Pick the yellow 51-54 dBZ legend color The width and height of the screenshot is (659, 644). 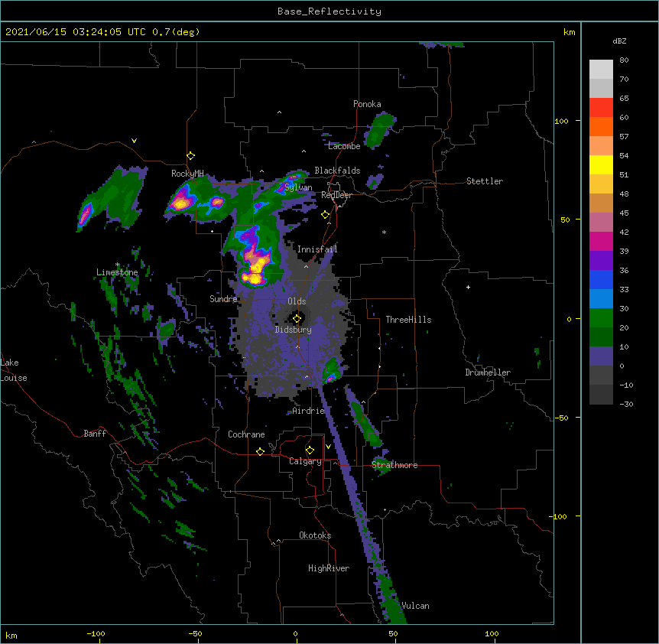pos(601,164)
